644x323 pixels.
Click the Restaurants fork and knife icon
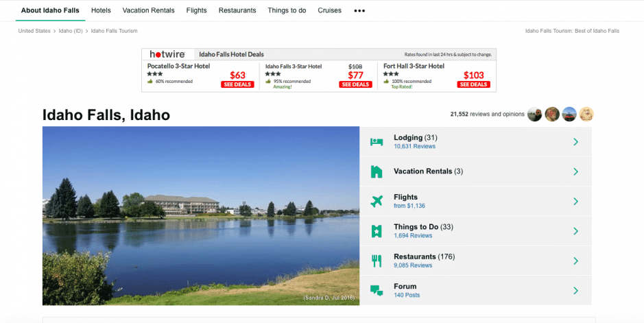377,261
